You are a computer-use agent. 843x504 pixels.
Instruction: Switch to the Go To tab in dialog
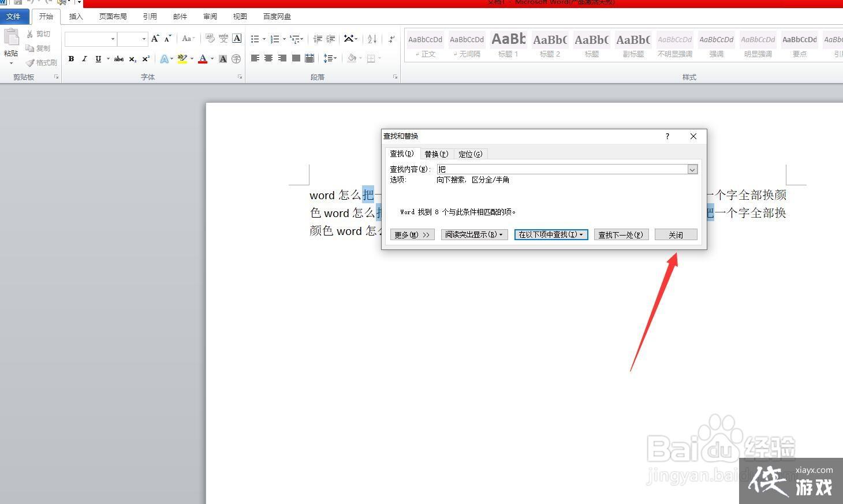[x=470, y=154]
